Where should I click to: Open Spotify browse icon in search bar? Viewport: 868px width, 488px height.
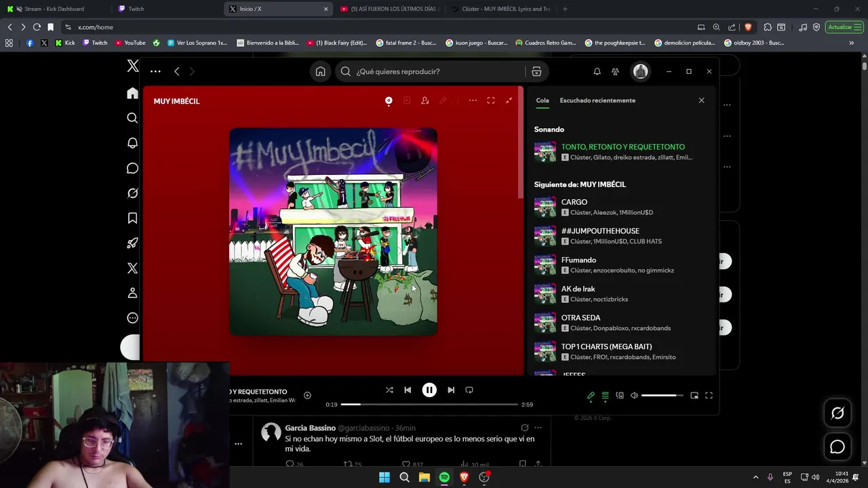click(x=536, y=71)
